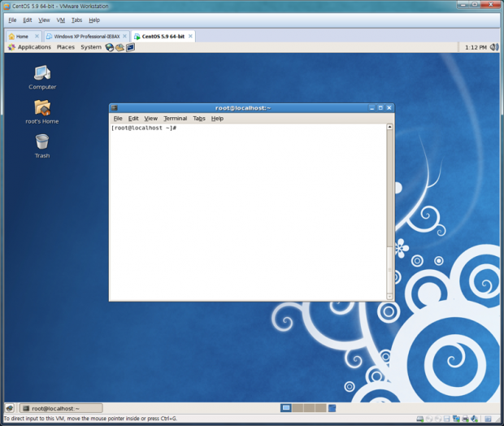Open the Computer desktop icon

pos(42,74)
